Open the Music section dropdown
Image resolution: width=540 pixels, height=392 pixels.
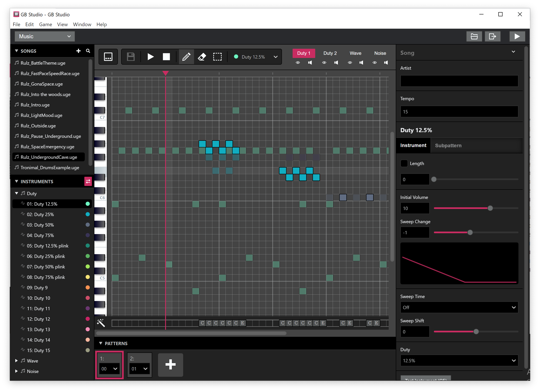coord(45,36)
